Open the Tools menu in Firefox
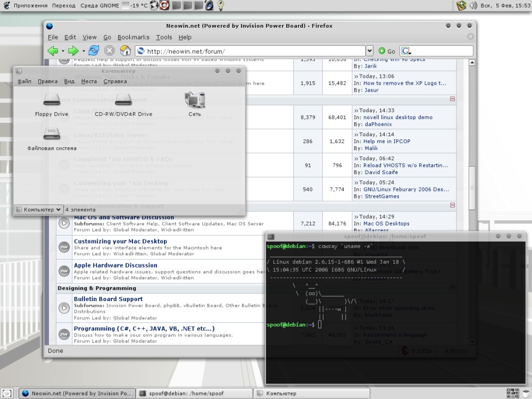Image resolution: width=532 pixels, height=399 pixels. click(164, 37)
